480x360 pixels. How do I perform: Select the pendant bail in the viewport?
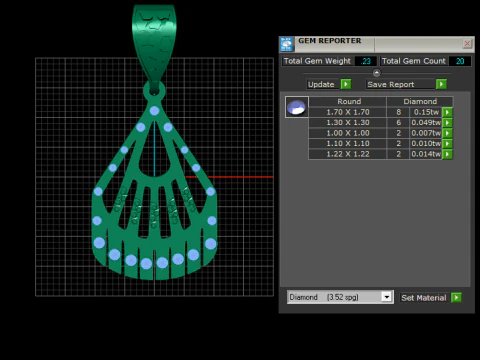pos(154,43)
